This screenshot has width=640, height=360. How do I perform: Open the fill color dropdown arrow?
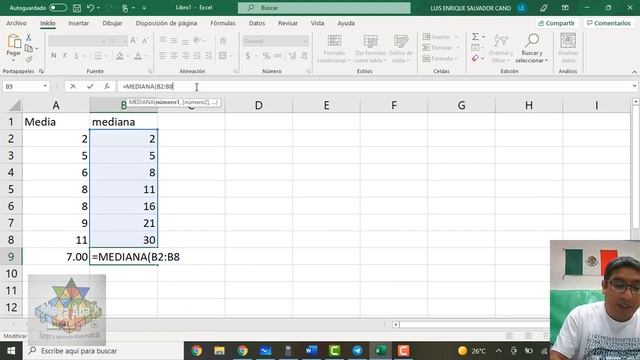127,56
